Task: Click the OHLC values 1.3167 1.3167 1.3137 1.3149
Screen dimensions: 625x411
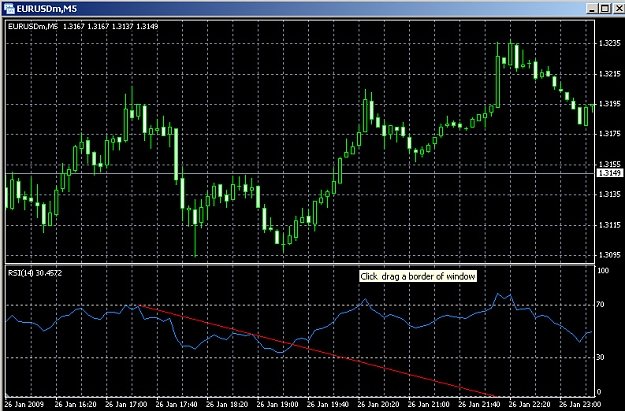Action: [111, 26]
